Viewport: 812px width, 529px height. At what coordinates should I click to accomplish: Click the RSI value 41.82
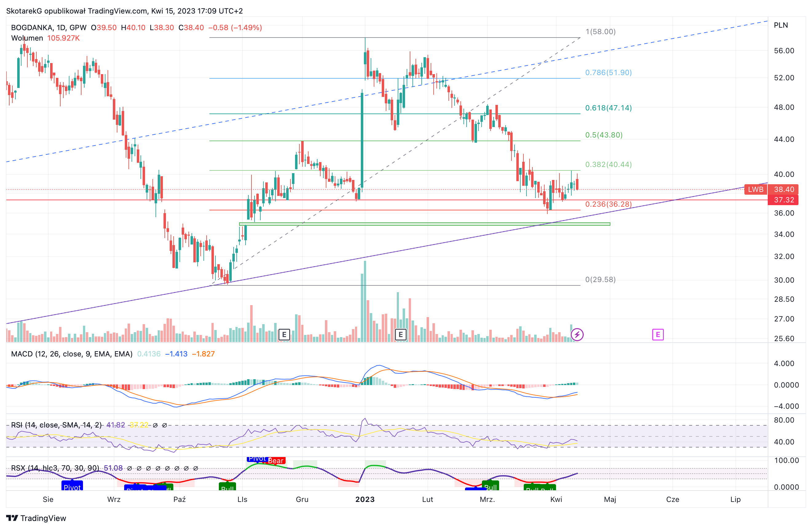(116, 425)
